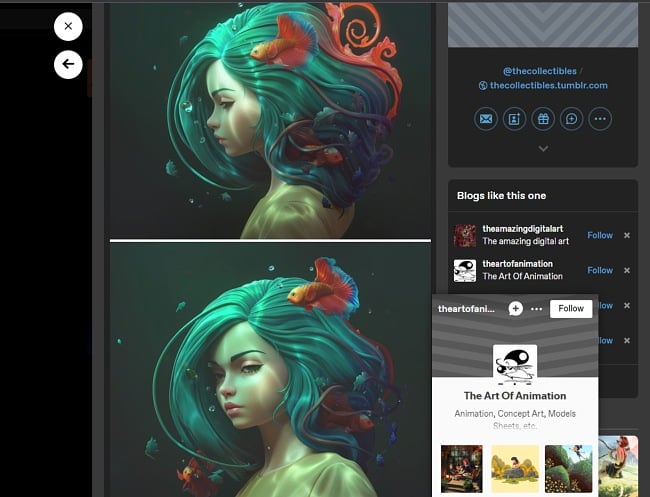This screenshot has height=497, width=650.
Task: Open the @thecollectibles blog link
Action: point(539,71)
